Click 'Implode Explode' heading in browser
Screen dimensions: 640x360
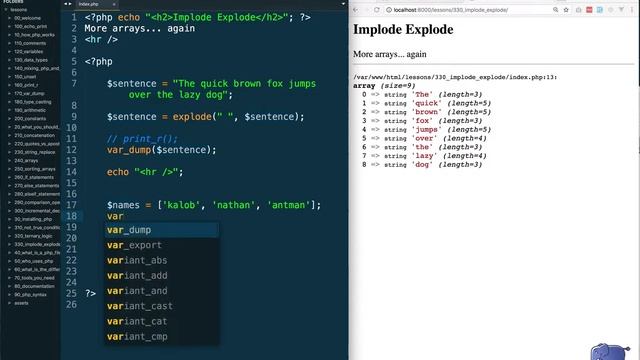(x=403, y=29)
